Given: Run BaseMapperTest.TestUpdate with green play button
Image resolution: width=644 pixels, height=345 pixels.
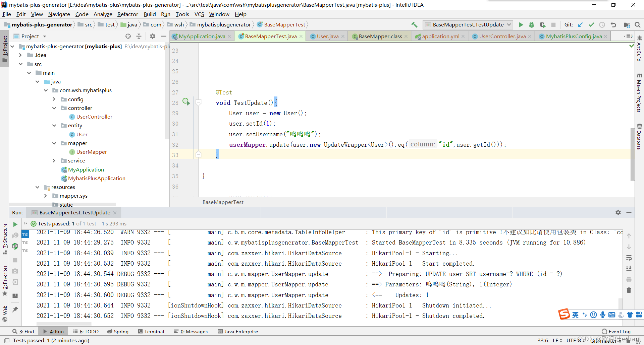Looking at the screenshot, I should click(x=521, y=24).
